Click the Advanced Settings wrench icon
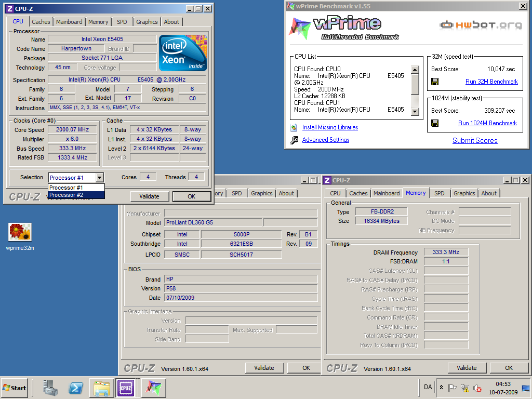Viewport: 532px width, 399px height. coord(294,140)
